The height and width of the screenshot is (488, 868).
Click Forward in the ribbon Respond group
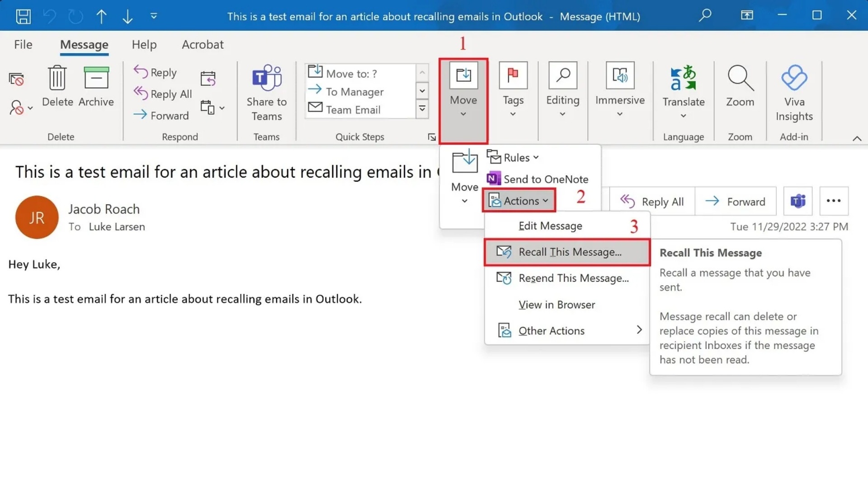tap(161, 115)
